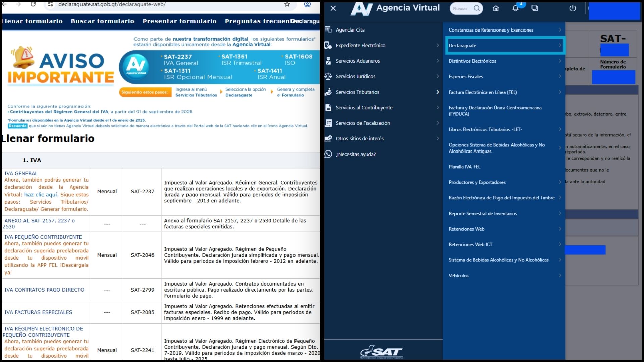Expand Declaraguate submenu chevron
The width and height of the screenshot is (644, 362).
pos(560,45)
